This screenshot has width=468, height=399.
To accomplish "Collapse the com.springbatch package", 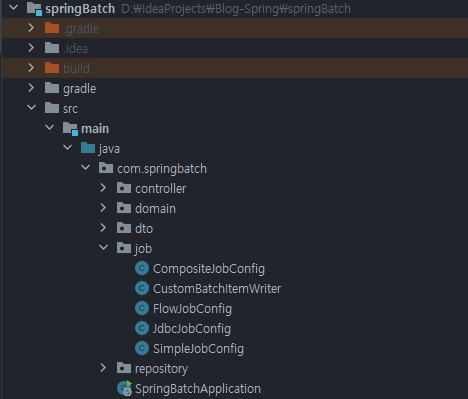I will (x=85, y=167).
